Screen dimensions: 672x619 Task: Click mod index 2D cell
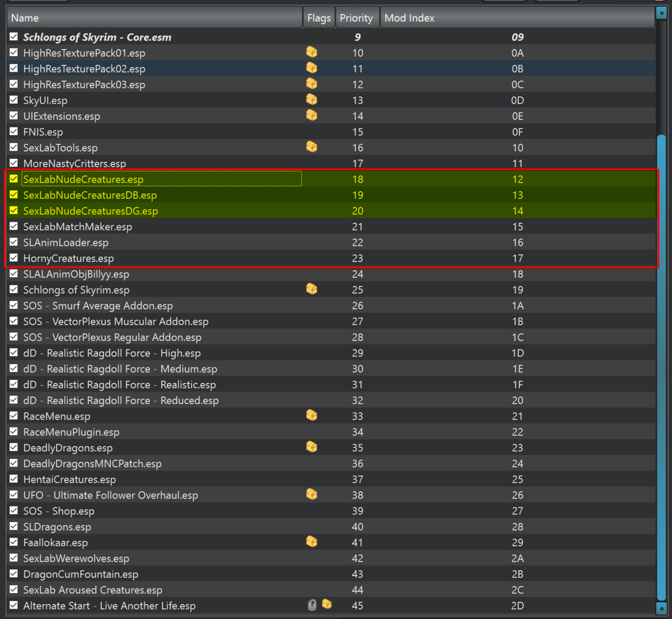pos(517,606)
